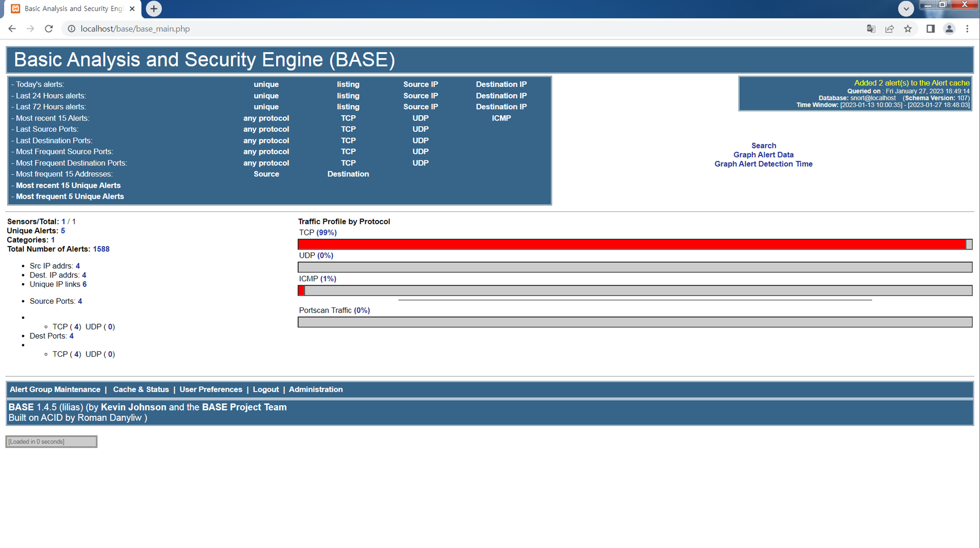Open Unique Alerts count 5
The width and height of the screenshot is (980, 548).
click(x=63, y=231)
